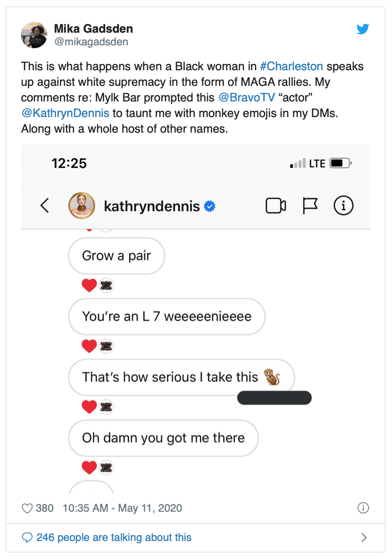Image resolution: width=392 pixels, height=560 pixels.
Task: Open "246 people are talking about this"
Action: pyautogui.click(x=114, y=538)
